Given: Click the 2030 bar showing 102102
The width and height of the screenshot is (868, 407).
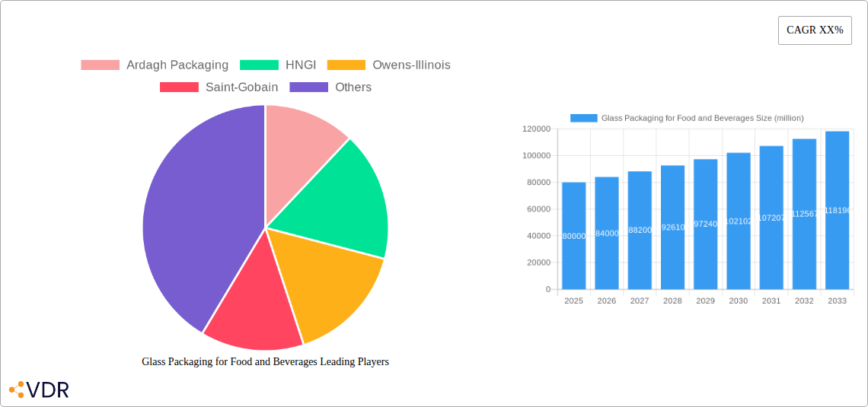Looking at the screenshot, I should click(x=739, y=221).
